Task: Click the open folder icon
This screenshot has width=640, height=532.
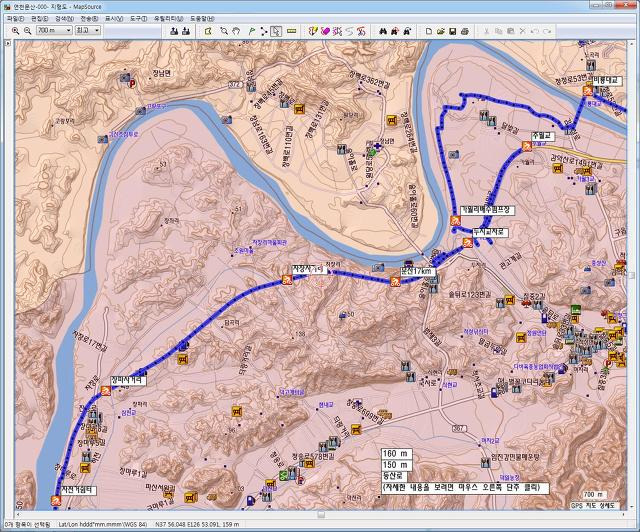Action: [x=440, y=31]
